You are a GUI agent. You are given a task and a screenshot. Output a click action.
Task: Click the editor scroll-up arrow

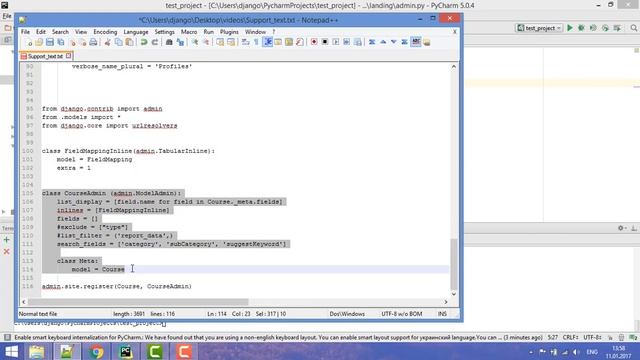pyautogui.click(x=453, y=67)
